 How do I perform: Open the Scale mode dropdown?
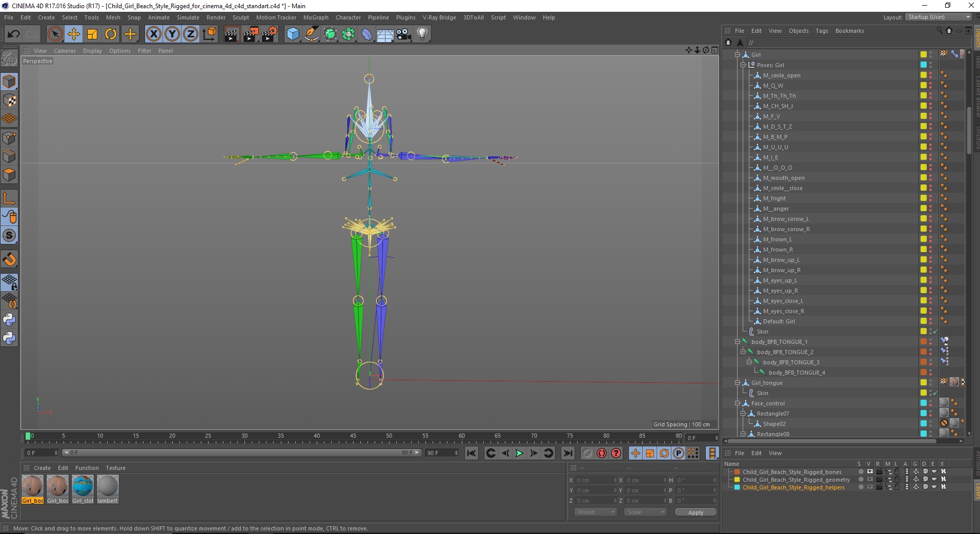(x=645, y=512)
